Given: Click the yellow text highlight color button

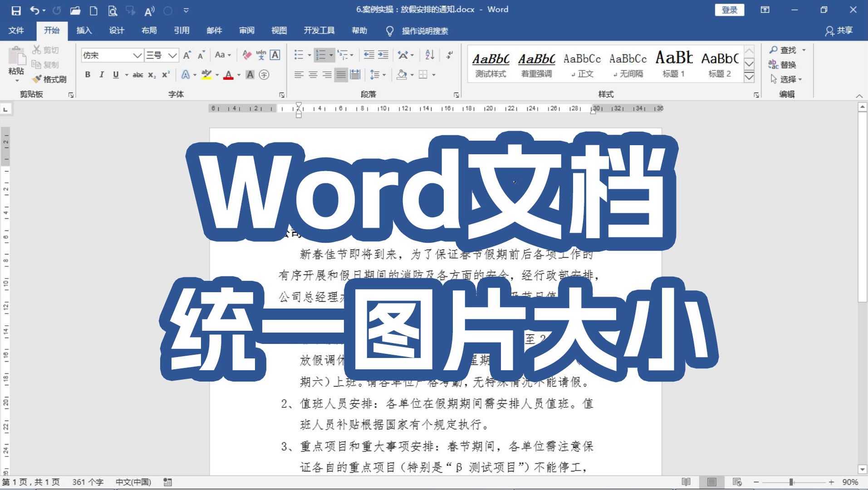Looking at the screenshot, I should pyautogui.click(x=206, y=75).
